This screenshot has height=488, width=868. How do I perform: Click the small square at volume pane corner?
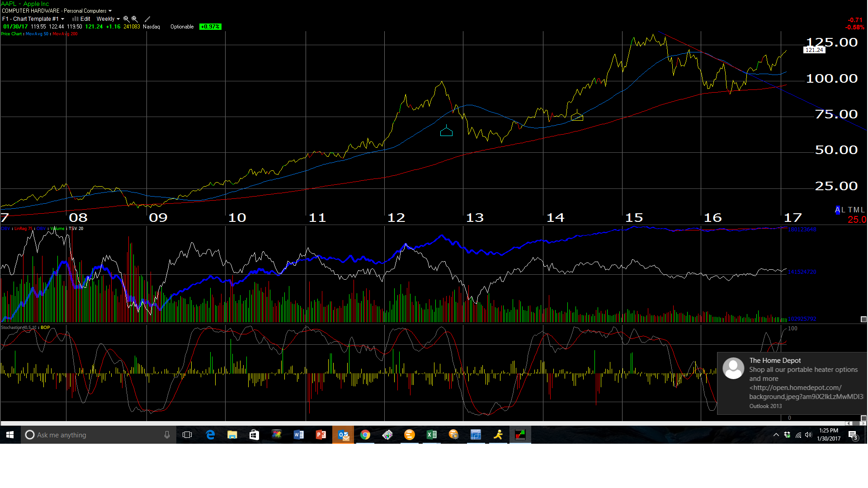(x=863, y=319)
